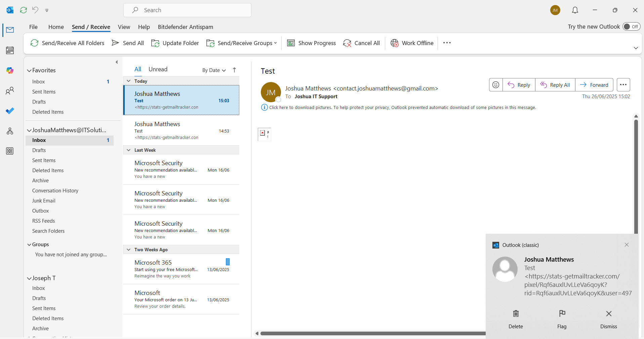Screen dimensions: 644x339
Task: Click the Send All button
Action: click(x=128, y=43)
